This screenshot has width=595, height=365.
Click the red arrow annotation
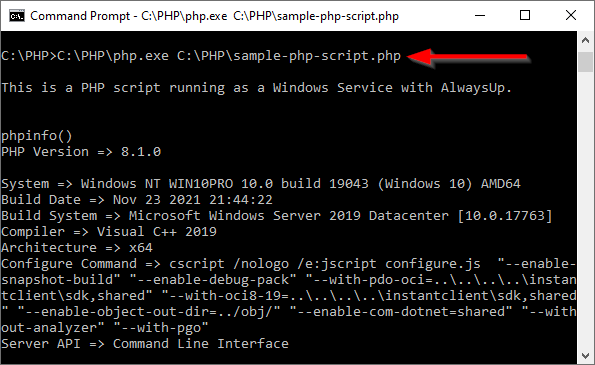point(468,57)
